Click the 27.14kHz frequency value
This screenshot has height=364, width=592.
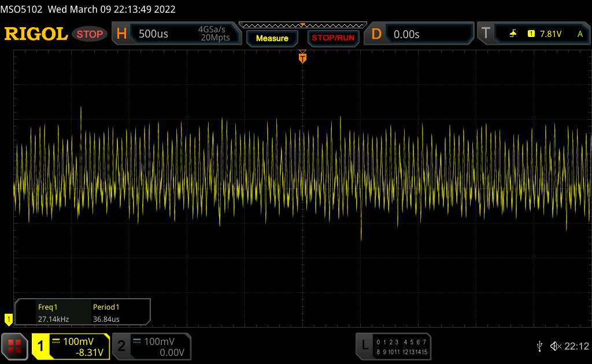[53, 319]
